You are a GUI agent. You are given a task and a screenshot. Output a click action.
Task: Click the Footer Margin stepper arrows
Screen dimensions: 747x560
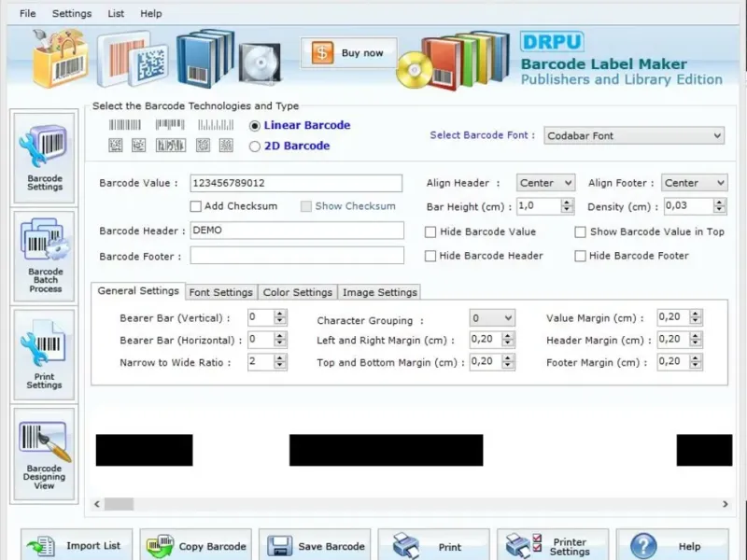coord(696,362)
